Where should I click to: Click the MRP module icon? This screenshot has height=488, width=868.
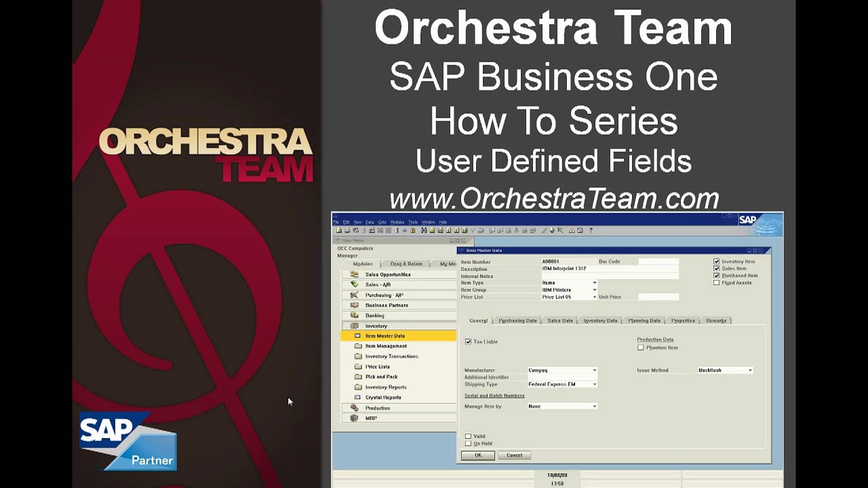354,418
